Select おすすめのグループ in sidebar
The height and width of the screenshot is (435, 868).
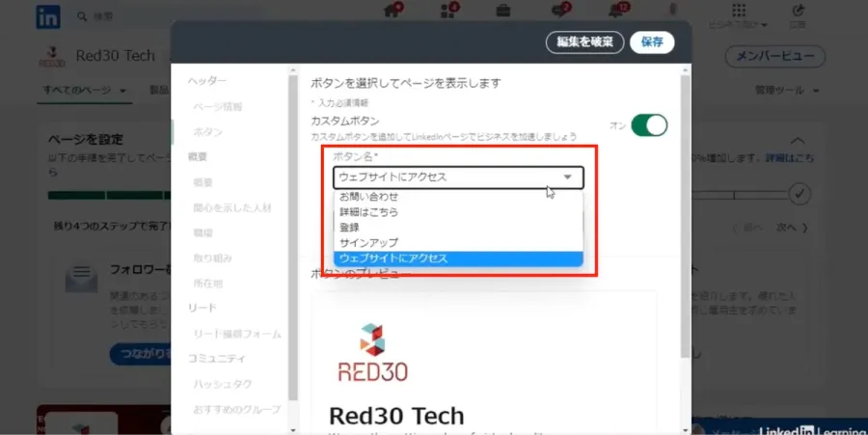click(x=237, y=410)
